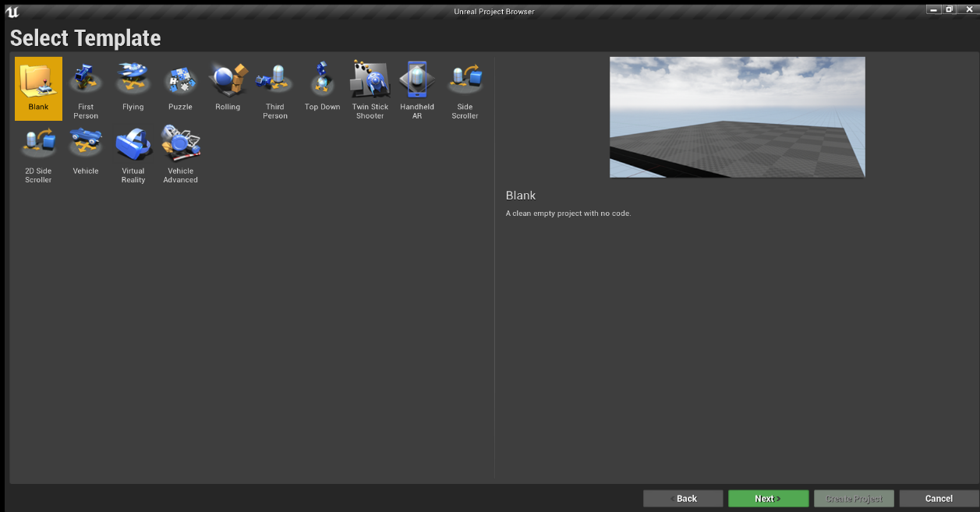
Task: Cancel the project browser dialog
Action: click(939, 499)
